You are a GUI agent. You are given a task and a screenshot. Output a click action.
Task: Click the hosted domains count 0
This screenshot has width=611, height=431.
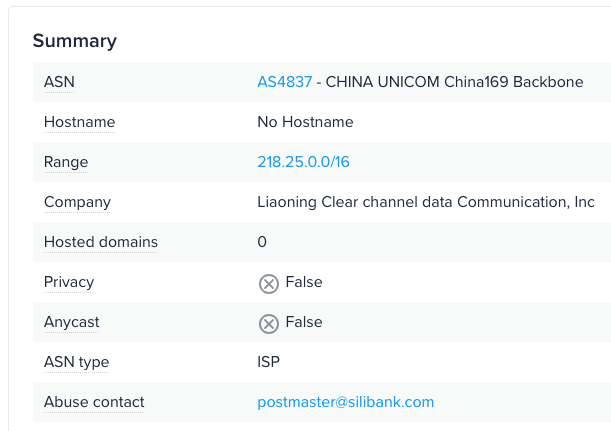(262, 242)
